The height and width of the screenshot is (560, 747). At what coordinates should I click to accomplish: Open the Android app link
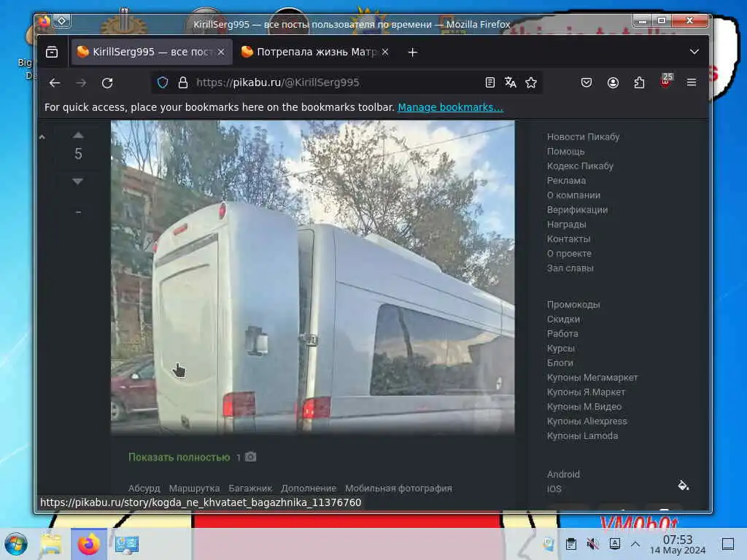point(563,474)
